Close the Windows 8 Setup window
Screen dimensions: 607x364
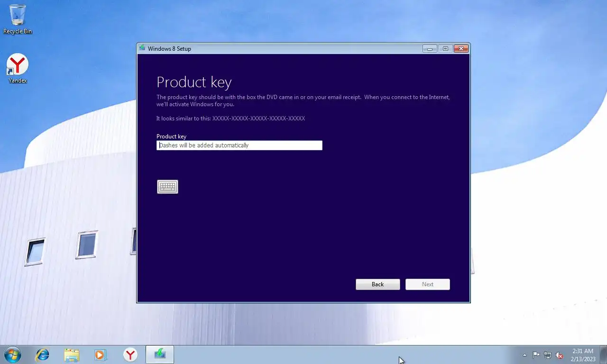[461, 48]
